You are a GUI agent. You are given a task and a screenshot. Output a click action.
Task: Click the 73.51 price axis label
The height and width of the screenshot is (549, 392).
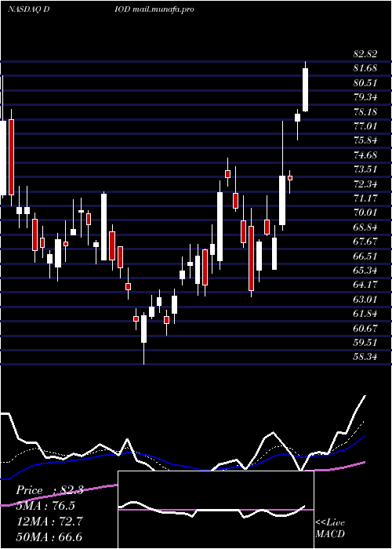[365, 169]
